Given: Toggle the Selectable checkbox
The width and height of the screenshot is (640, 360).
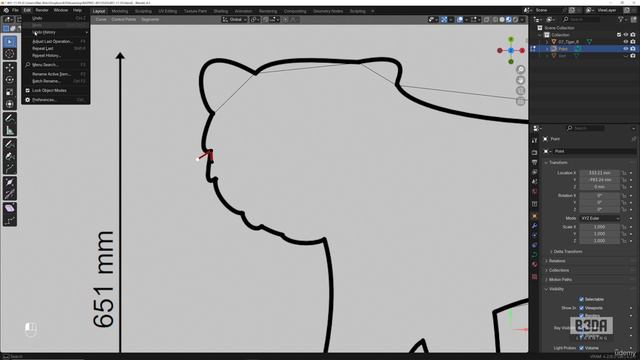Looking at the screenshot, I should [582, 299].
